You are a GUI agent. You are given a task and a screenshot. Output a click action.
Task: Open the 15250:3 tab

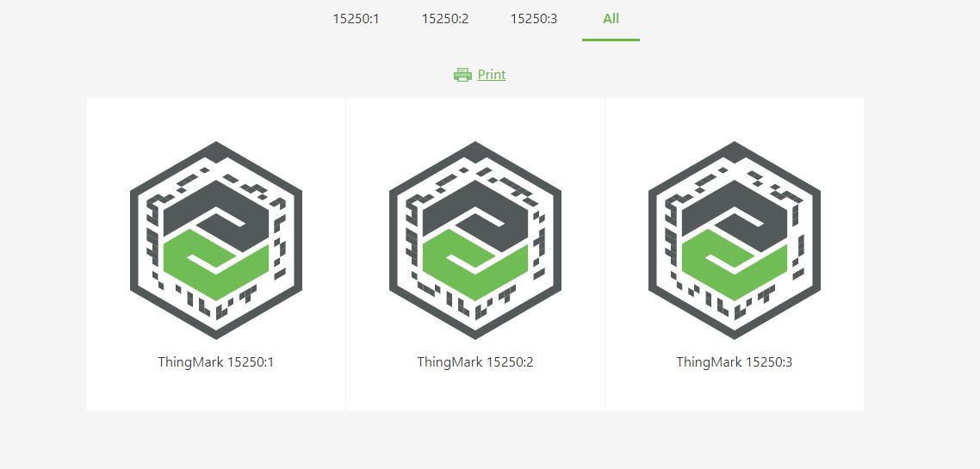pyautogui.click(x=534, y=19)
